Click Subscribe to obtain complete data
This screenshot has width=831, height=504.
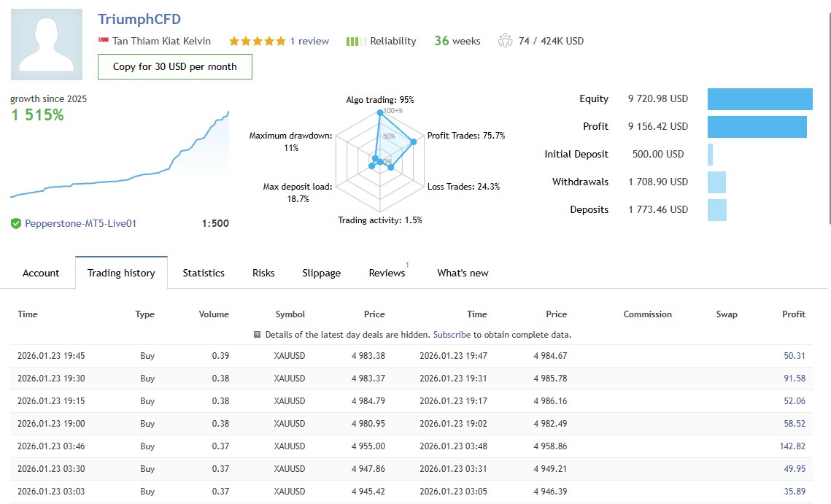(452, 335)
